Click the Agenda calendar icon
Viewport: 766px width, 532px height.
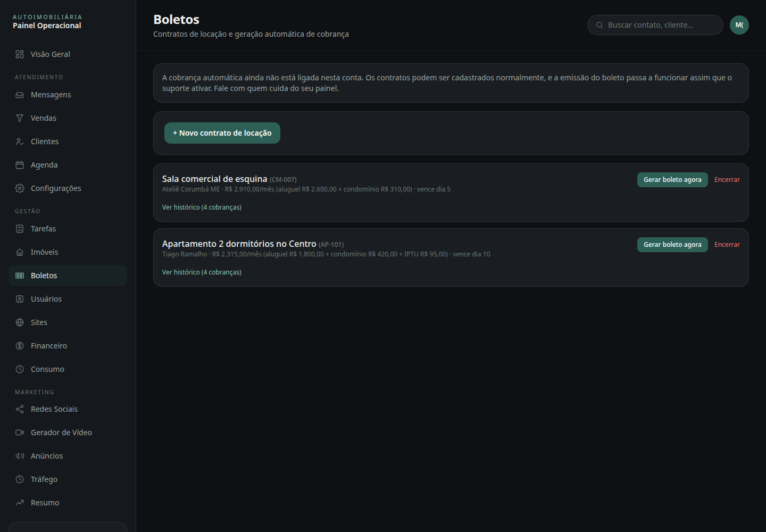point(20,165)
